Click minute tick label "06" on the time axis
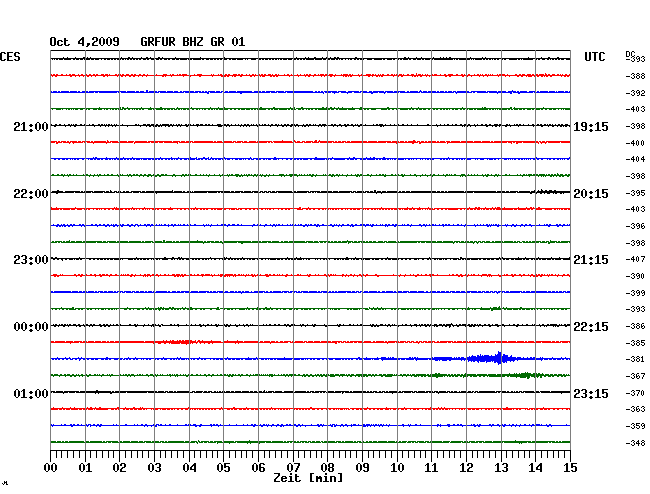This screenshot has height=494, width=650. tap(258, 468)
